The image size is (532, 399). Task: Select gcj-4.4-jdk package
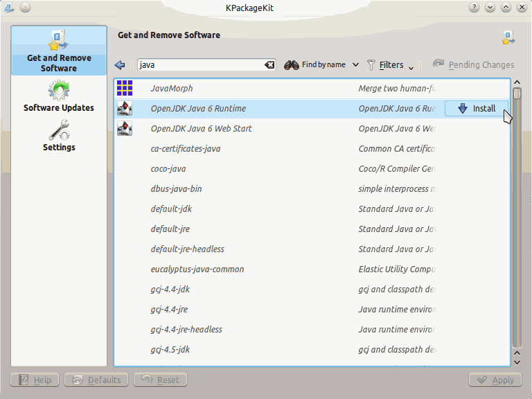tap(312, 289)
